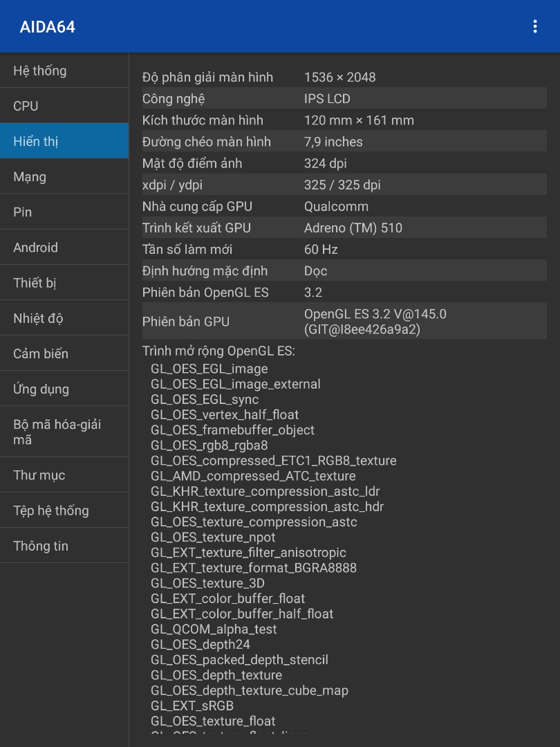560x747 pixels.
Task: Tap the GL_OES_EGL_image extension entry
Action: tap(209, 369)
